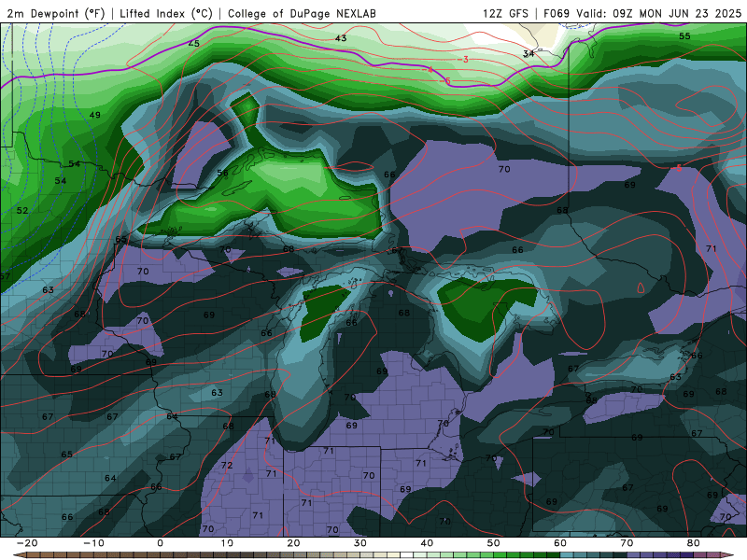The height and width of the screenshot is (560, 747).
Task: Click the 80 label on the color scale
Action: click(694, 543)
